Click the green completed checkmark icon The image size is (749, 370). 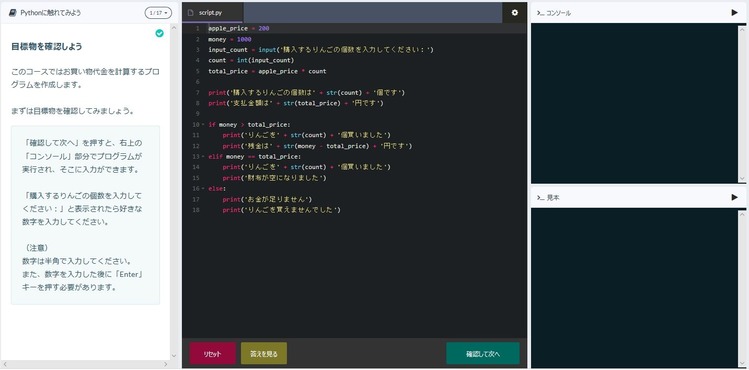[160, 33]
